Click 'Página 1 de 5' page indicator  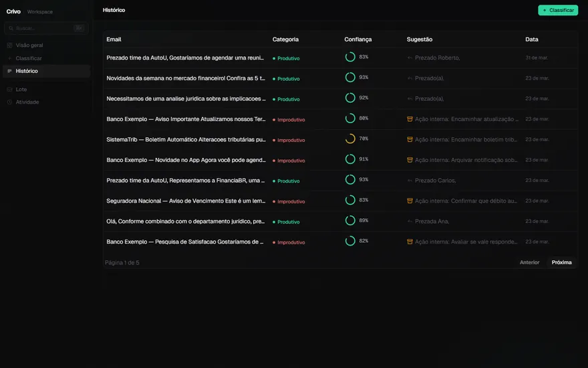click(122, 263)
